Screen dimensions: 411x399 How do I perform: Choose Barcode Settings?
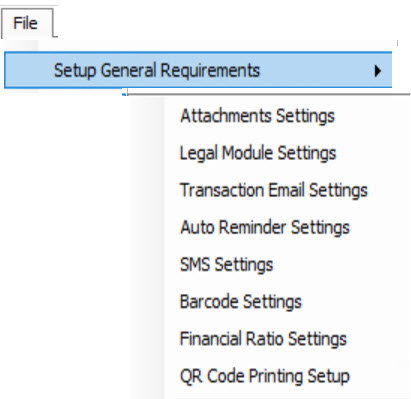click(x=241, y=302)
